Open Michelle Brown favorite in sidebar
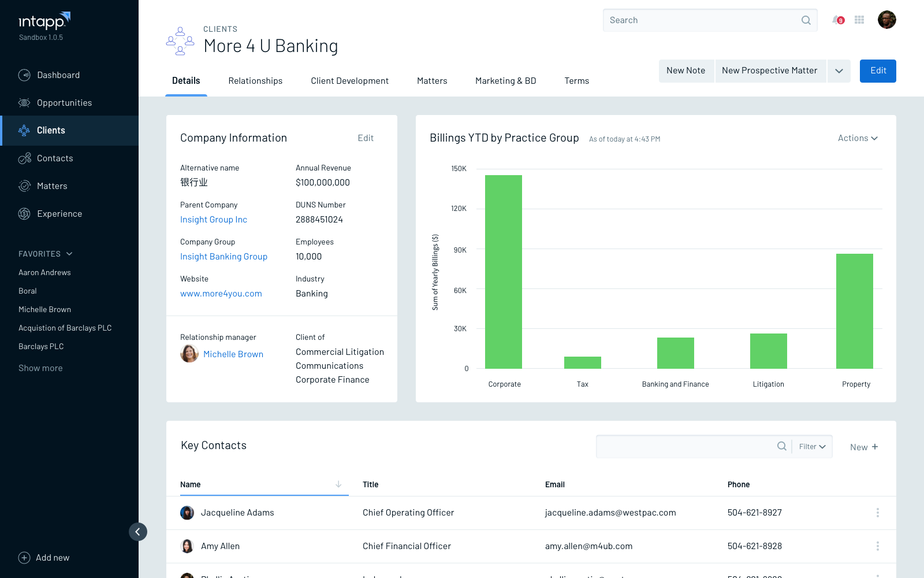The height and width of the screenshot is (578, 924). coord(44,310)
